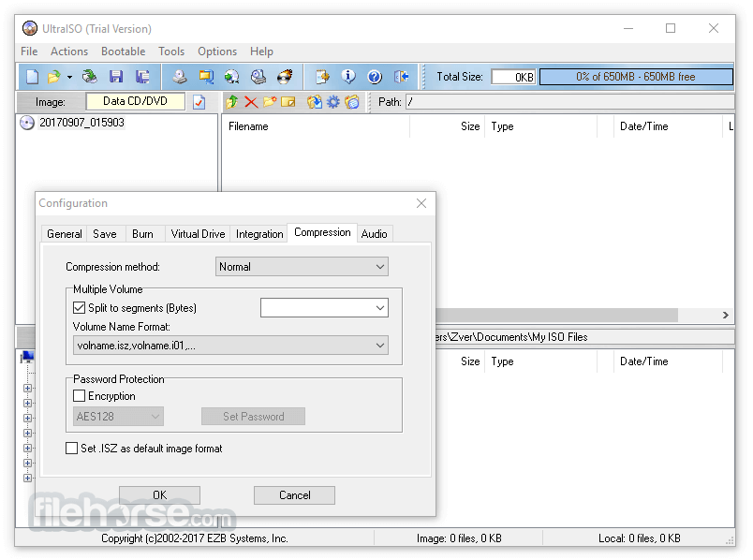This screenshot has width=753, height=560.
Task: Click the Make CD/DVD Image icon
Action: pyautogui.click(x=180, y=77)
